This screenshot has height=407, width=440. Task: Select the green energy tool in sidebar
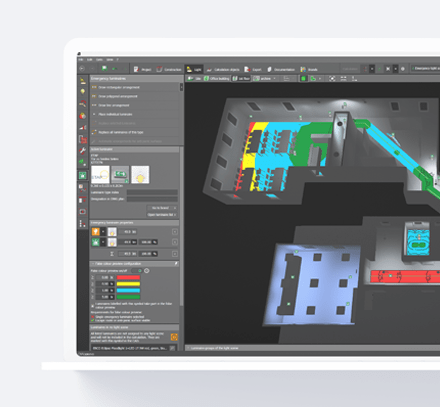(82, 162)
